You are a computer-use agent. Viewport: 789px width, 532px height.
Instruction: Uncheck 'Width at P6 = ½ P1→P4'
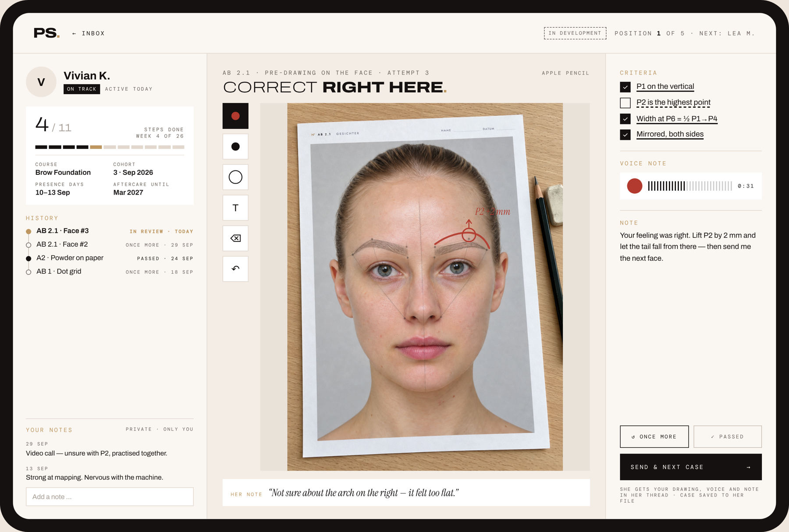pos(625,119)
